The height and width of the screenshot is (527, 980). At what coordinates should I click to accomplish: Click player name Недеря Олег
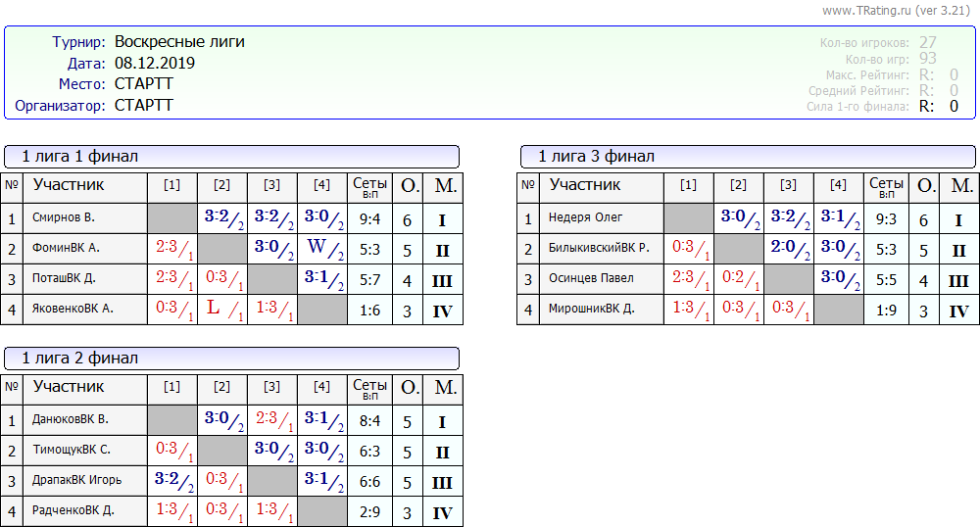pyautogui.click(x=588, y=218)
